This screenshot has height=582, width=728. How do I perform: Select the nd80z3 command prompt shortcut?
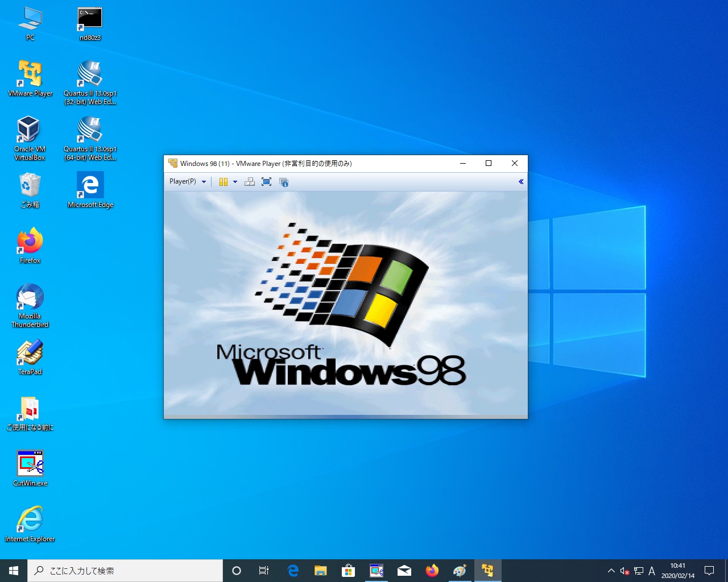(x=90, y=24)
